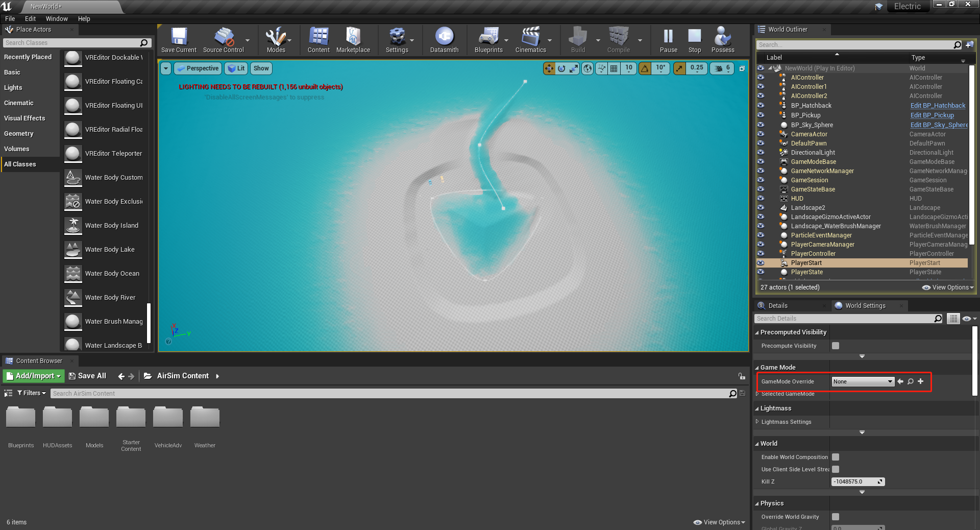Select the All Classes category in Place Actors

coord(20,164)
